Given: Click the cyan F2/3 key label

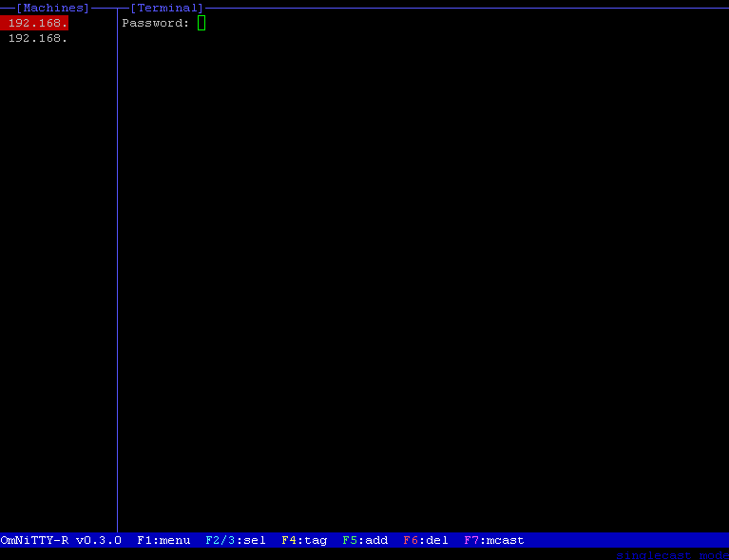Looking at the screenshot, I should [x=221, y=540].
